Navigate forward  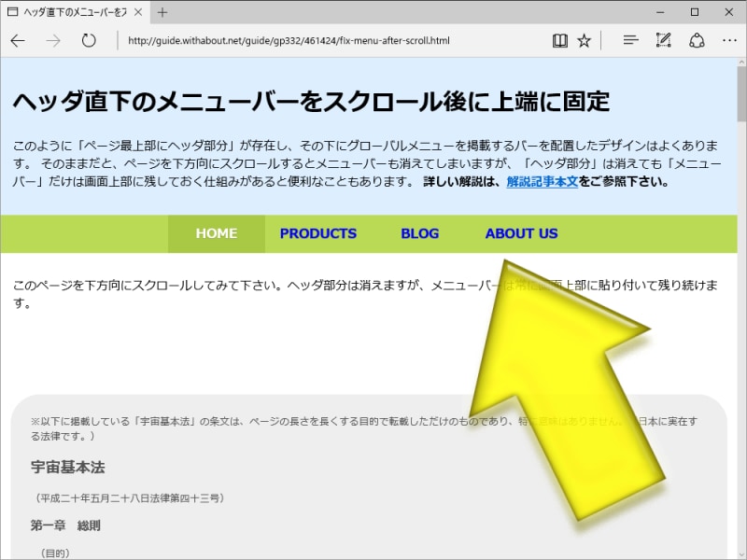pyautogui.click(x=53, y=40)
